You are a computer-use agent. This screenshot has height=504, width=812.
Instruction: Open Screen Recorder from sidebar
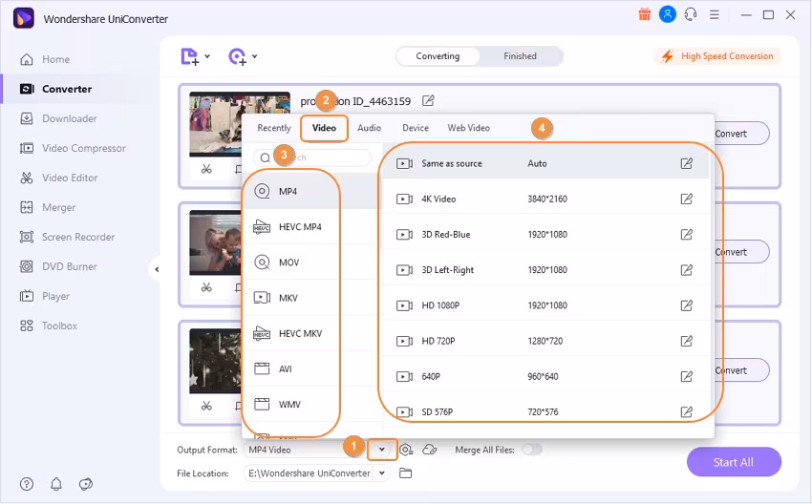(x=67, y=237)
